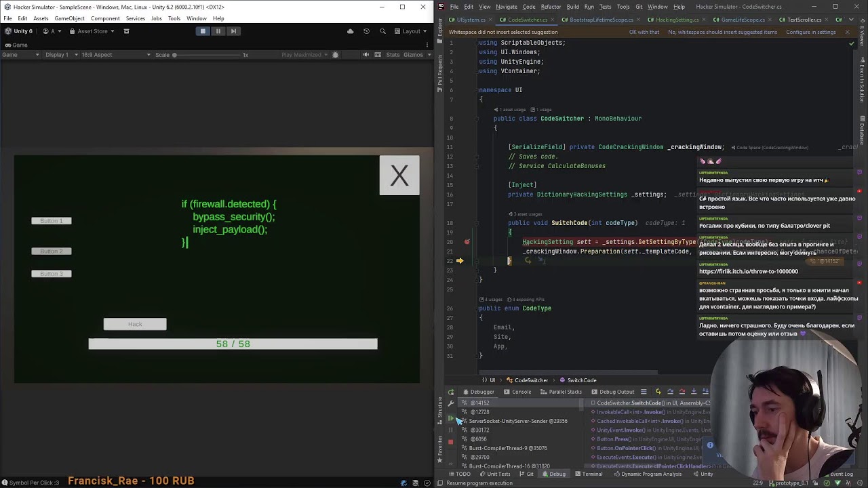Toggle the Game view bug debug icon

click(335, 55)
